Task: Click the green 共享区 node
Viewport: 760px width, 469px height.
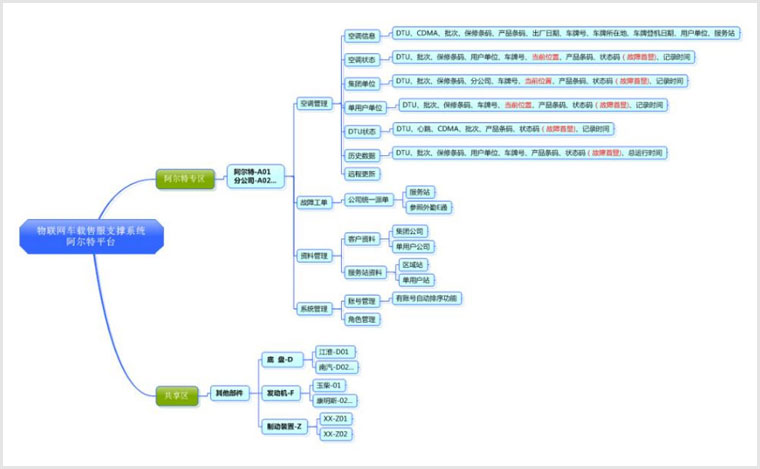Action: click(x=174, y=394)
